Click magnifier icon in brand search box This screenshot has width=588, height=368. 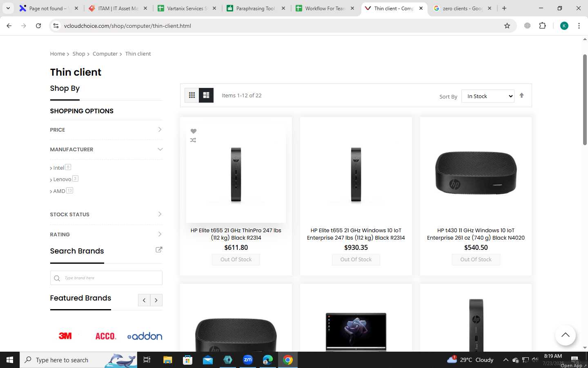pos(57,278)
